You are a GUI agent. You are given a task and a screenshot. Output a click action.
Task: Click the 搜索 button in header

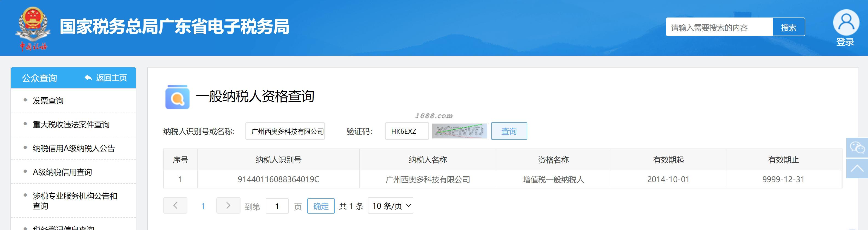[789, 27]
